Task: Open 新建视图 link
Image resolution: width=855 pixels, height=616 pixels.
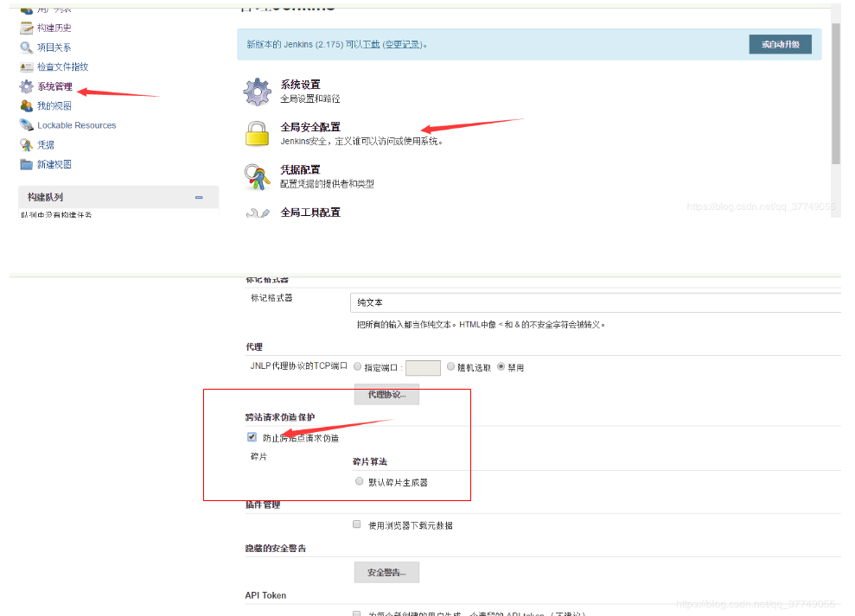Action: coord(54,164)
